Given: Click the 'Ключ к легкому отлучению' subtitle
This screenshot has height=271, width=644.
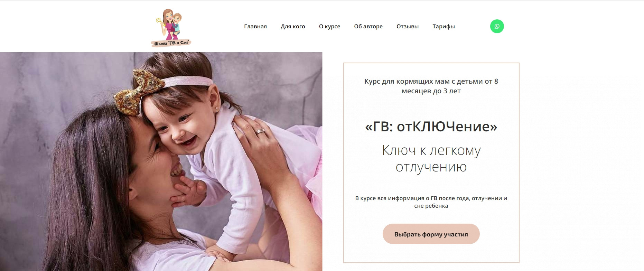Looking at the screenshot, I should pyautogui.click(x=431, y=159).
